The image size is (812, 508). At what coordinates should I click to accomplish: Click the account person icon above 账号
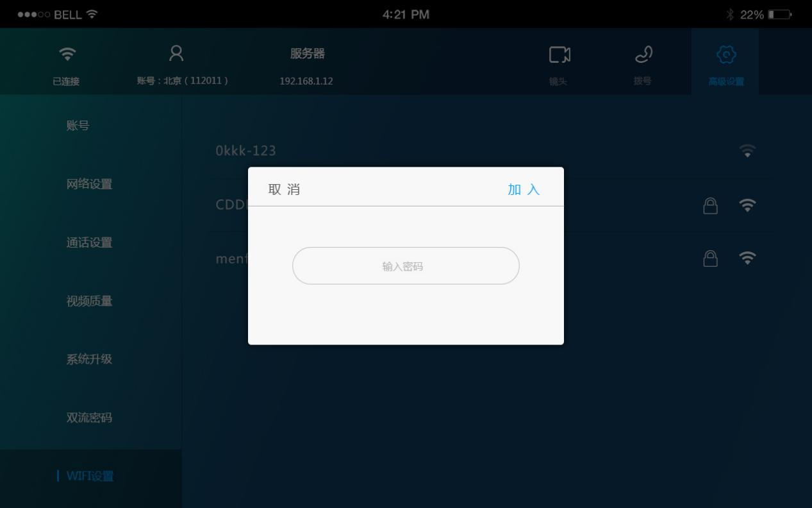[176, 55]
